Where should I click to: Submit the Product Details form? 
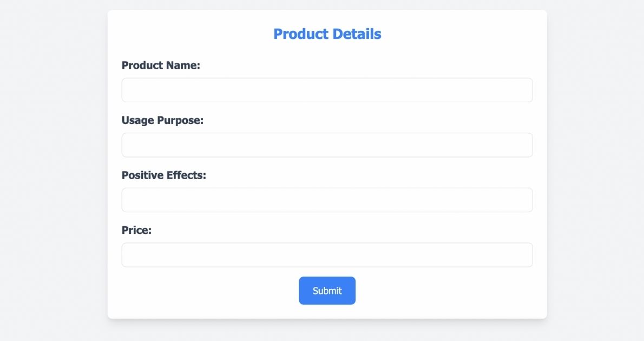click(327, 291)
